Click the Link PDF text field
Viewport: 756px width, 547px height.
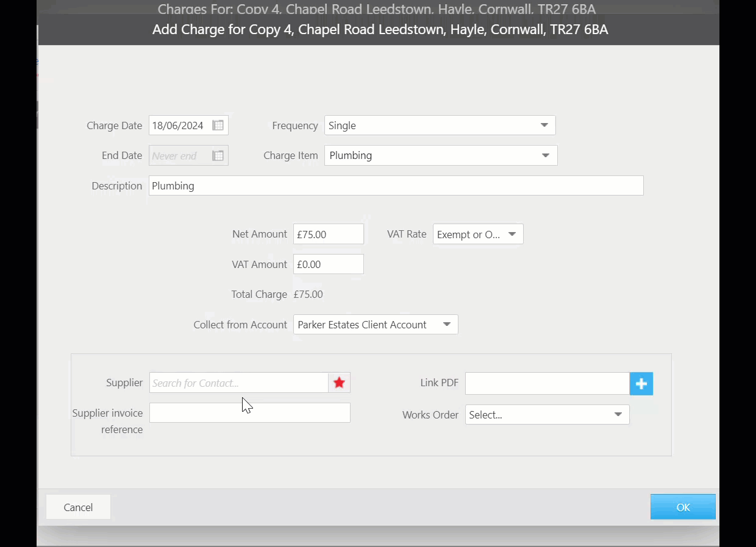point(547,384)
